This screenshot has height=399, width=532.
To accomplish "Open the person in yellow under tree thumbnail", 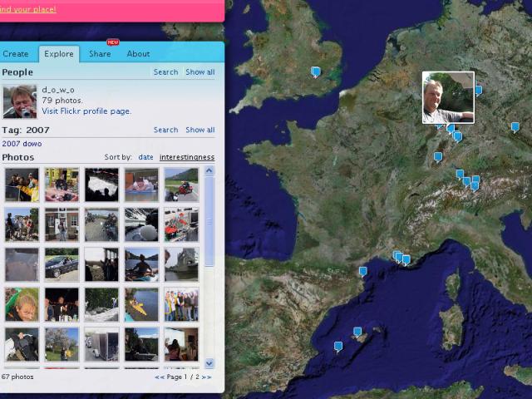I will point(62,344).
